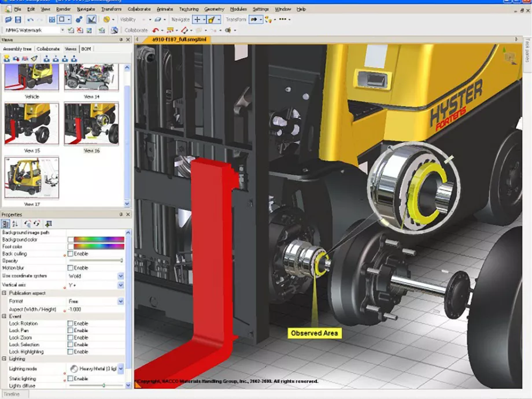Image resolution: width=532 pixels, height=399 pixels.
Task: Click the red diamond annotation icon
Action: 184,30
